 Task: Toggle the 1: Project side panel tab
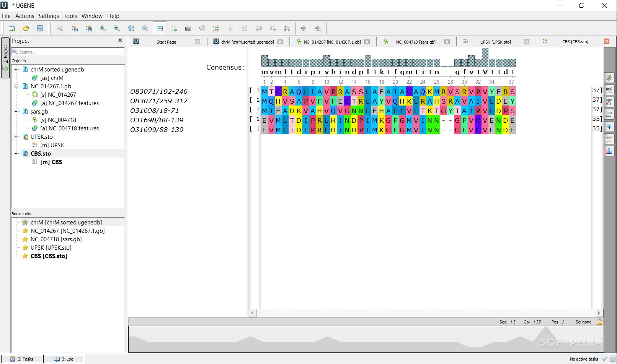[5, 57]
